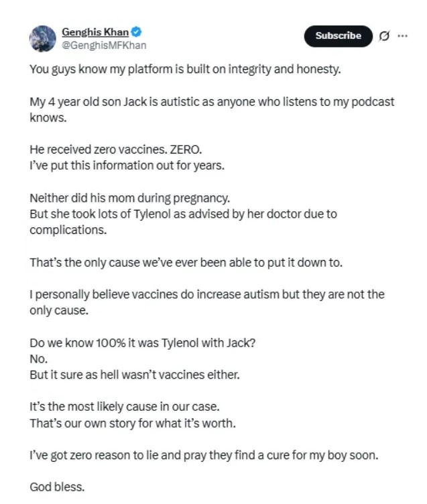427x504 pixels.
Task: Click the 'God bless.' closing line
Action: (x=57, y=487)
